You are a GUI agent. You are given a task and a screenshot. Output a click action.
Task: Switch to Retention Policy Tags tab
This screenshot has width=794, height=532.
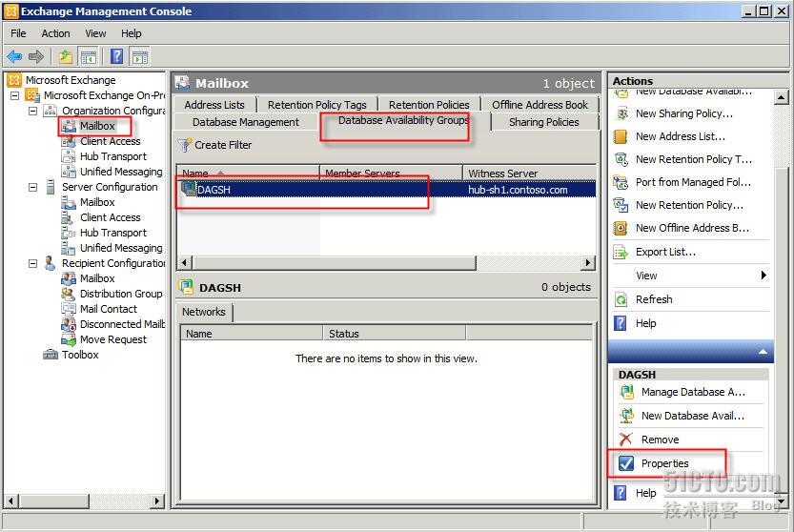pyautogui.click(x=317, y=104)
